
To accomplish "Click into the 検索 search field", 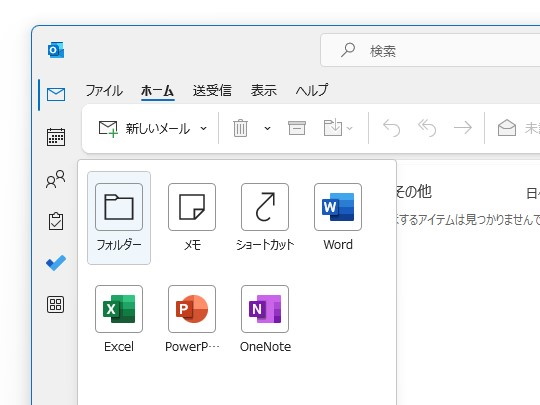I will 430,50.
